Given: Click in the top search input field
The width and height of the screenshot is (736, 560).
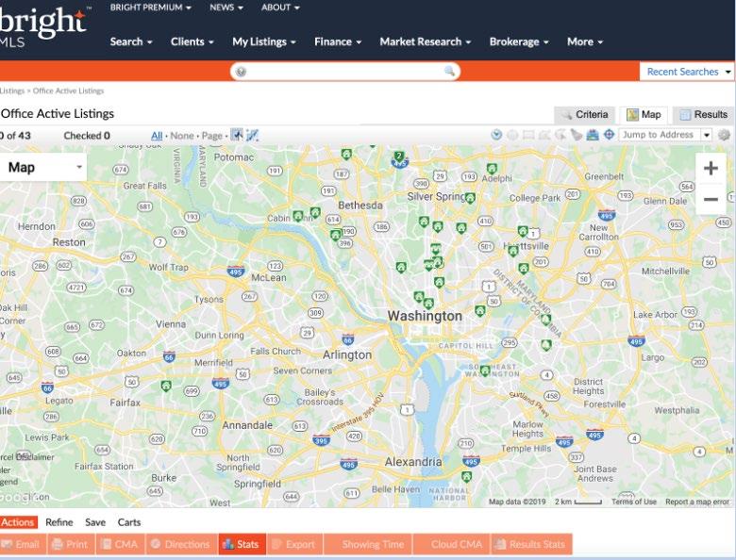Looking at the screenshot, I should 345,72.
